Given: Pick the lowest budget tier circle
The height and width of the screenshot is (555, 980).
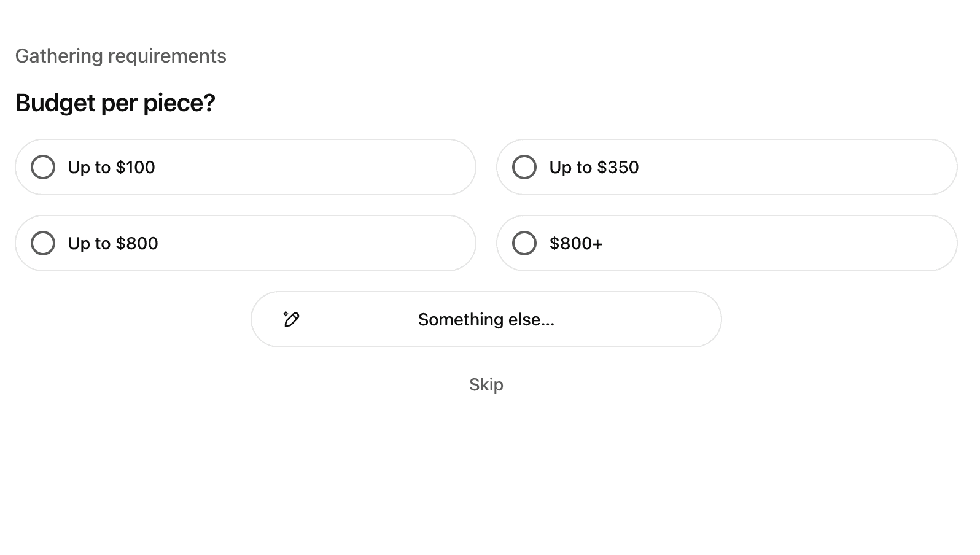Looking at the screenshot, I should 43,167.
